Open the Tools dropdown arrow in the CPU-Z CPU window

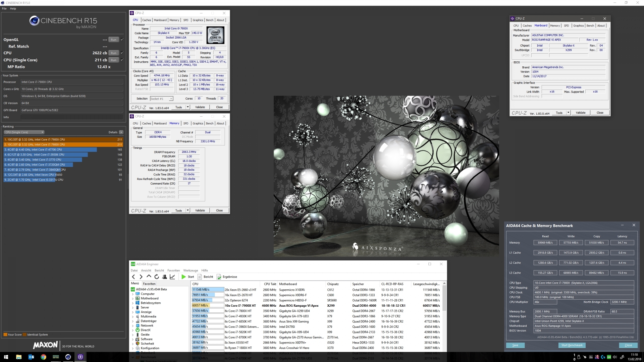(x=188, y=107)
